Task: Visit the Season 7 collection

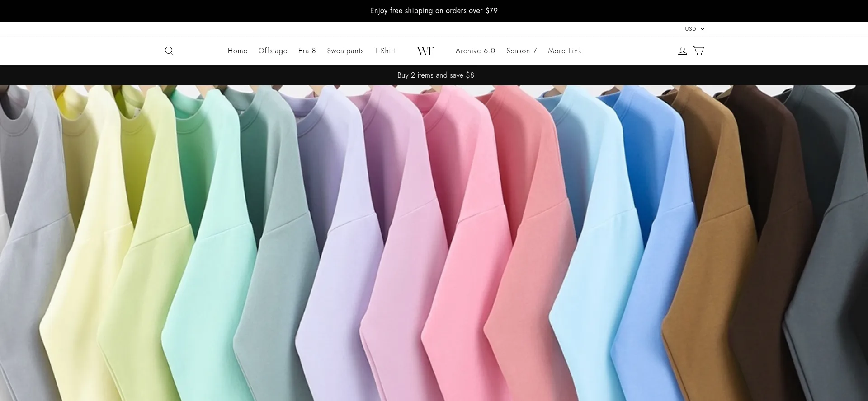Action: tap(521, 51)
